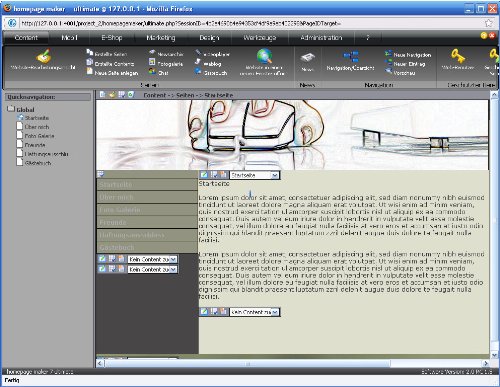
Task: Select Freunde in the Quicknavigation tree
Action: click(35, 145)
